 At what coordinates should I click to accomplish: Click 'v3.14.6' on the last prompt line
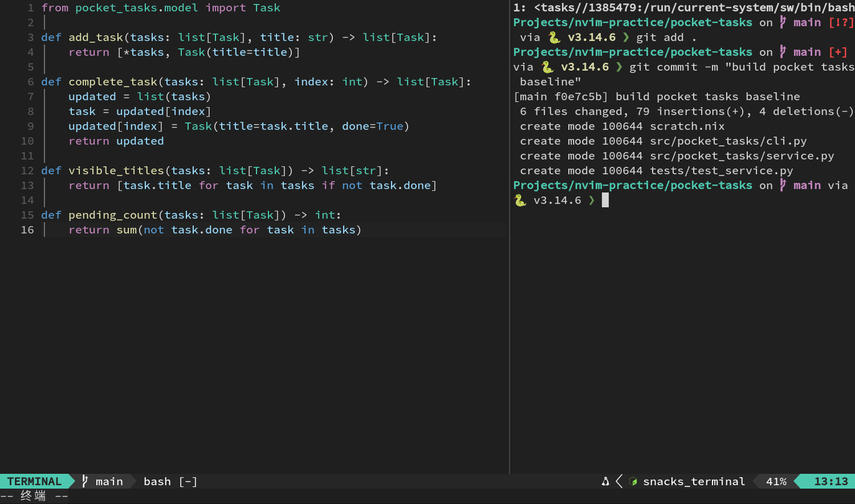557,200
